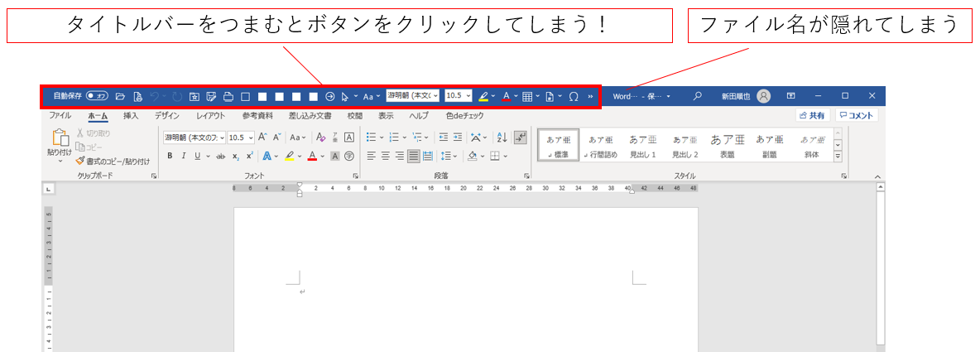Click the strikethrough text icon

pyautogui.click(x=220, y=156)
